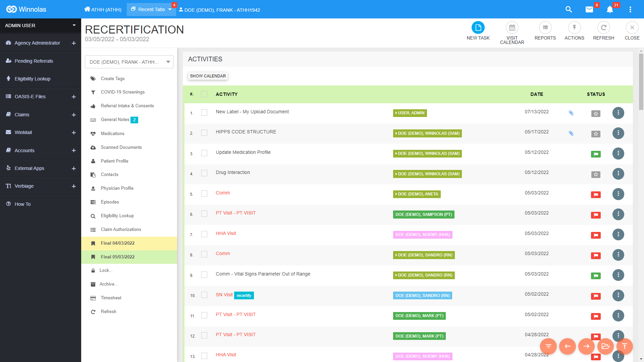Image resolution: width=644 pixels, height=362 pixels.
Task: Click the SHOW CALENDAR button
Action: click(208, 76)
